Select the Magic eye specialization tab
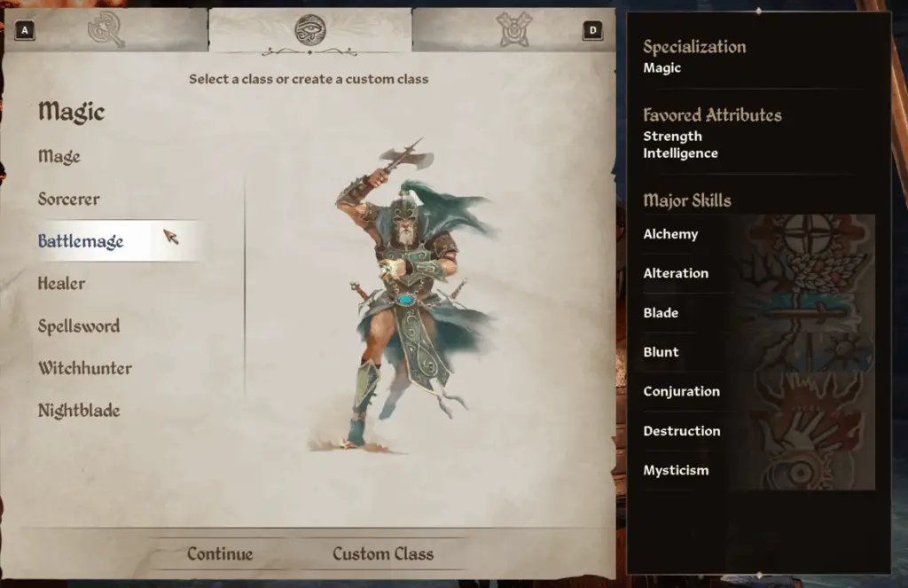The width and height of the screenshot is (908, 588). click(x=309, y=30)
